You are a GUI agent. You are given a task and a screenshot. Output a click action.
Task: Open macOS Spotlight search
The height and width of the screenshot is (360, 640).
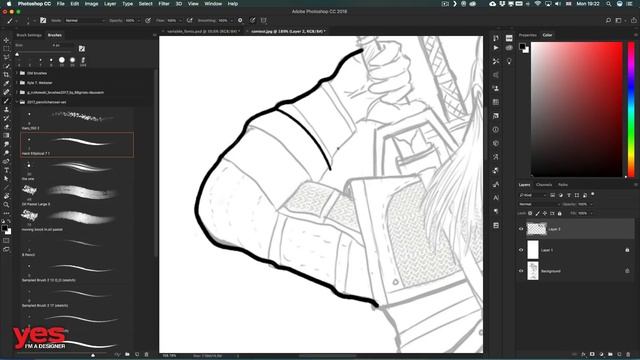coord(609,4)
